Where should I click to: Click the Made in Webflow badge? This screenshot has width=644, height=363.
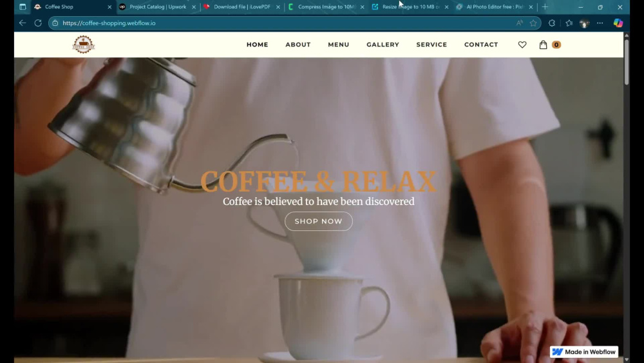(x=583, y=352)
